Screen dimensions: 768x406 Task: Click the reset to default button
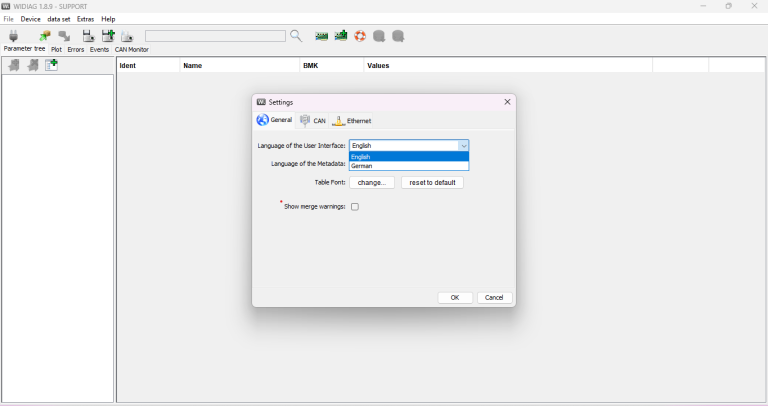(432, 183)
